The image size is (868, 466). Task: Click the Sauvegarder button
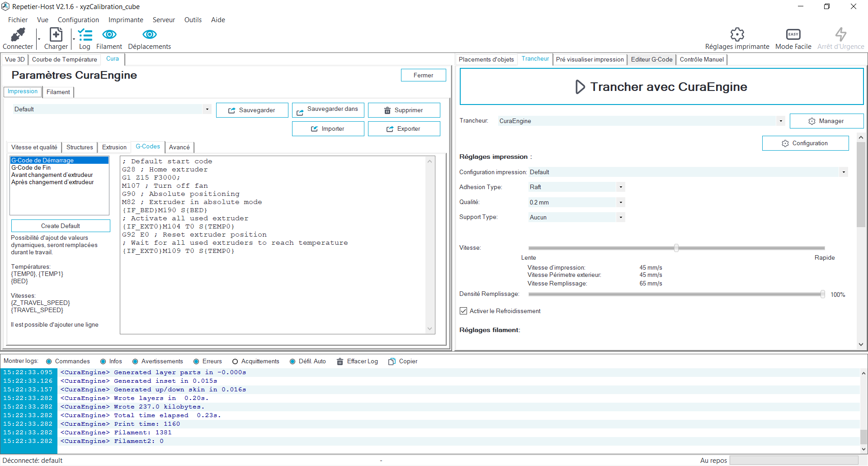pos(252,110)
